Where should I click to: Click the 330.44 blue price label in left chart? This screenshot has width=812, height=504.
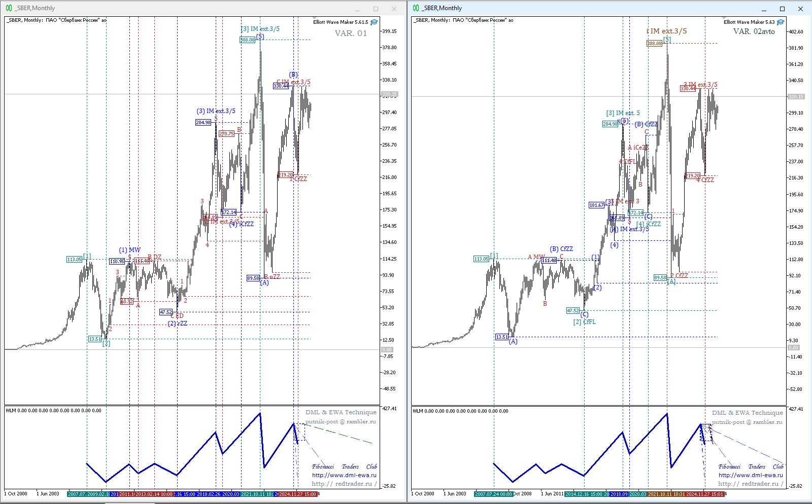[281, 86]
